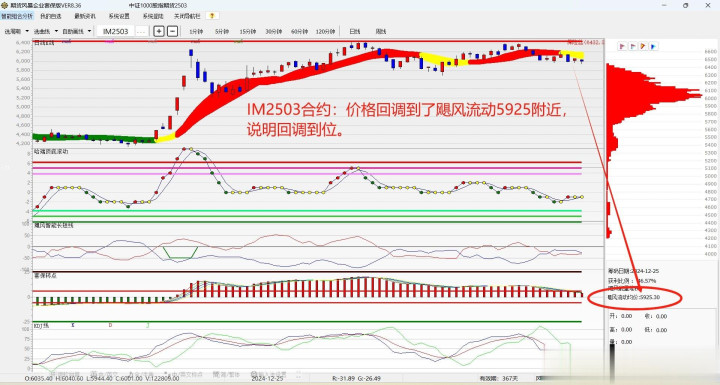720x385 pixels.
Task: Click the app logo in title bar
Action: click(5, 5)
